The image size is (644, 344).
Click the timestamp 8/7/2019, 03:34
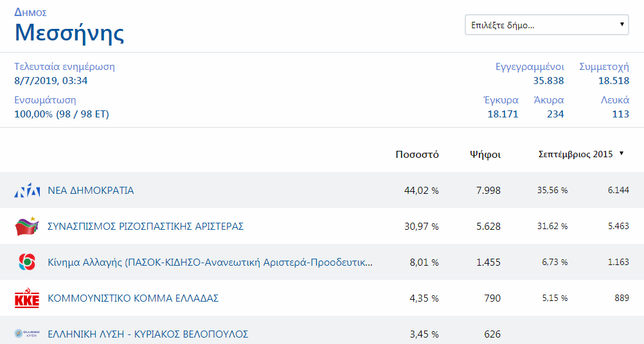point(51,81)
